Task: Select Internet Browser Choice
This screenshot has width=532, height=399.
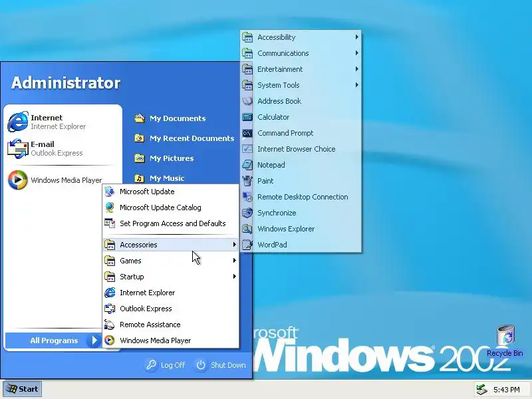Action: tap(301, 149)
